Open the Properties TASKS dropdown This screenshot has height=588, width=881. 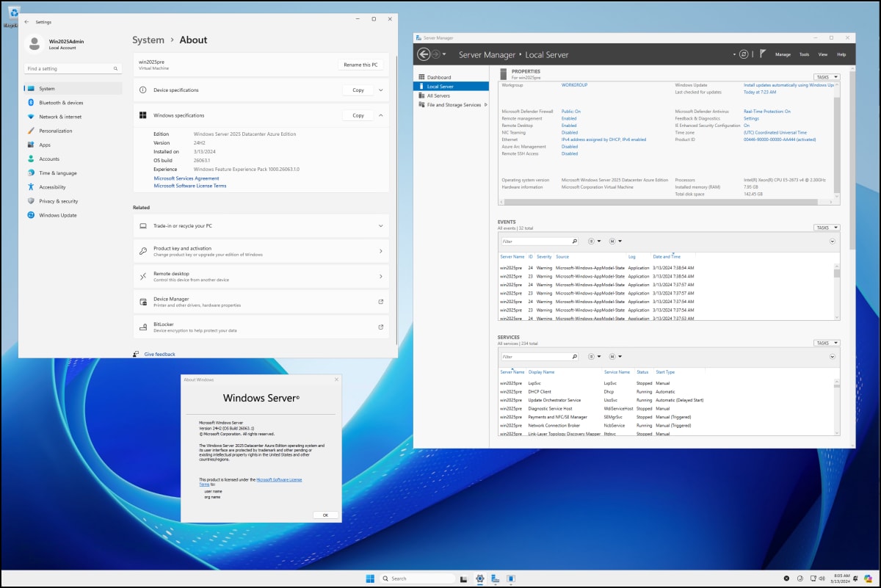[827, 77]
